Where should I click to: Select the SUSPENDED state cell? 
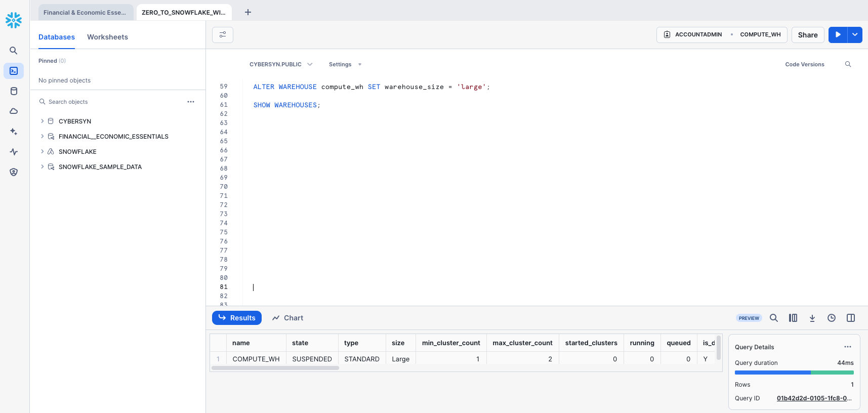pos(312,359)
